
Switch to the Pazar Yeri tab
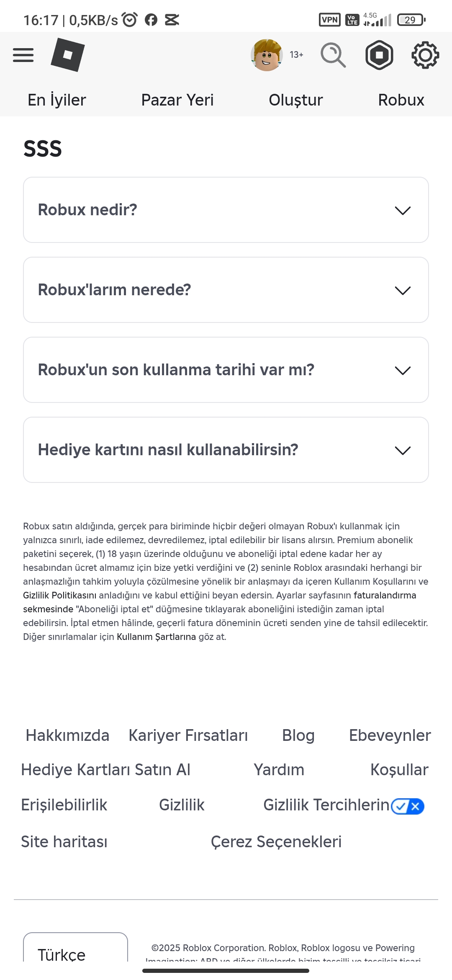(177, 100)
